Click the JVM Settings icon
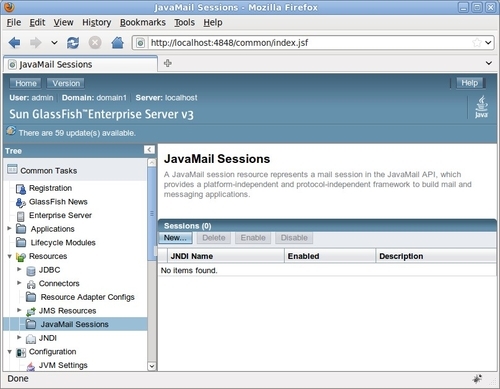Screen dimensions: 500x389 [31, 366]
